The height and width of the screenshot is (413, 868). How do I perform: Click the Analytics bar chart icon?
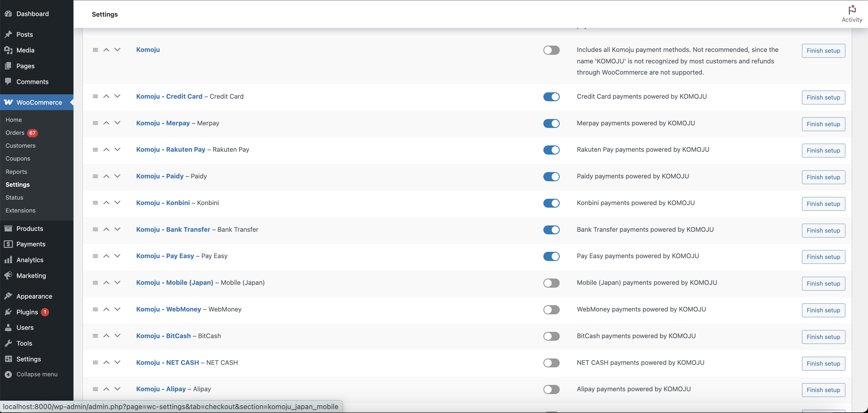[8, 260]
